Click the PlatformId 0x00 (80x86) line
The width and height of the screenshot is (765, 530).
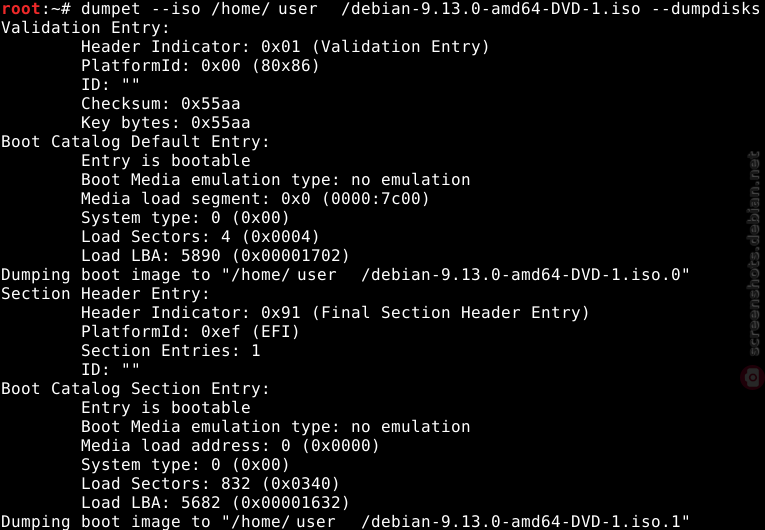tap(200, 65)
